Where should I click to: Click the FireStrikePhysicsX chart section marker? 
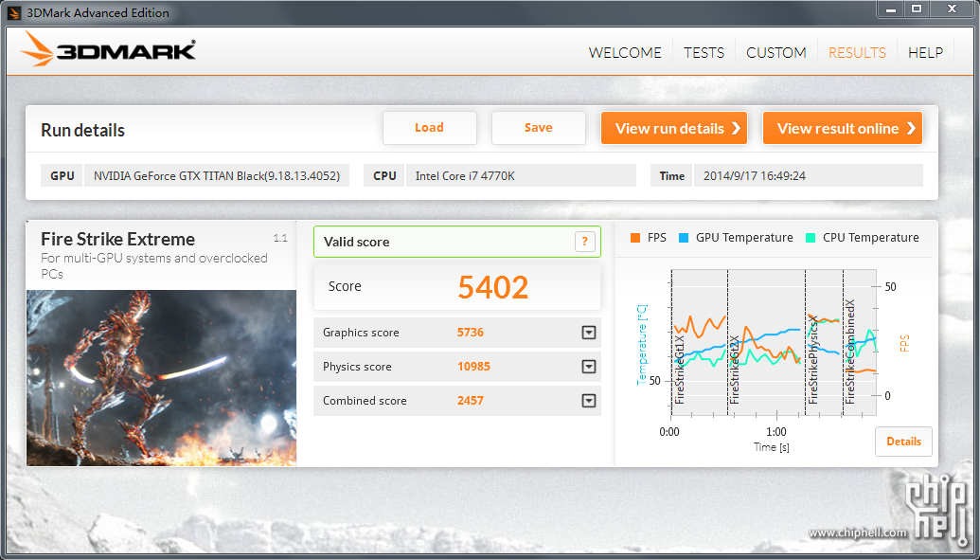click(x=813, y=359)
